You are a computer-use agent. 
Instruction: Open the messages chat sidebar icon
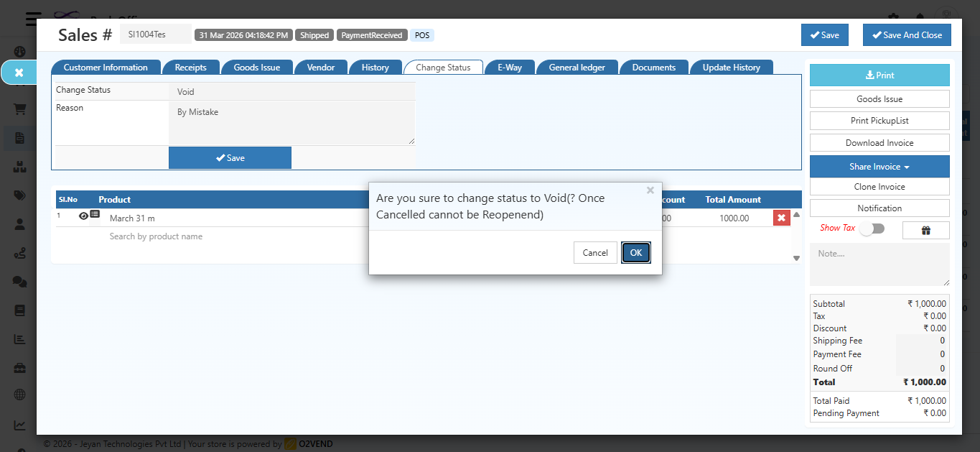point(19,281)
